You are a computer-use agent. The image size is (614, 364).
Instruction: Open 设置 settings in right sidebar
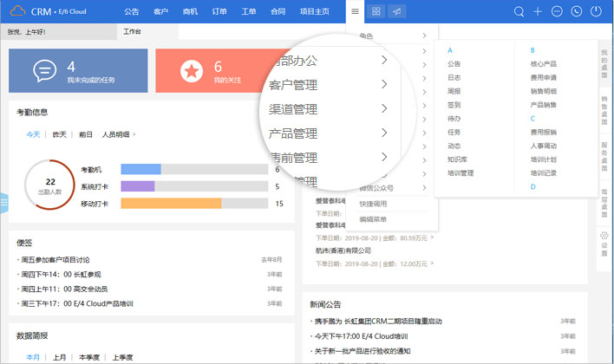click(604, 244)
